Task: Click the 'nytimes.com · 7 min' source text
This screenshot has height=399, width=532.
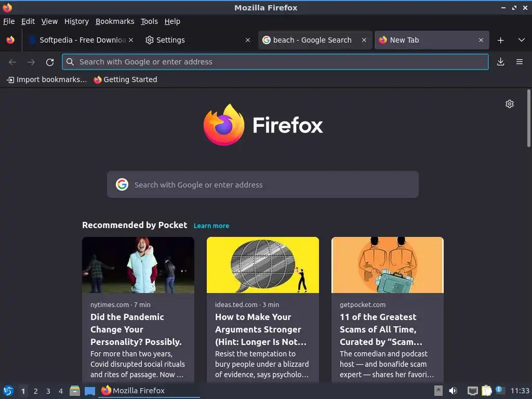Action: pyautogui.click(x=121, y=304)
